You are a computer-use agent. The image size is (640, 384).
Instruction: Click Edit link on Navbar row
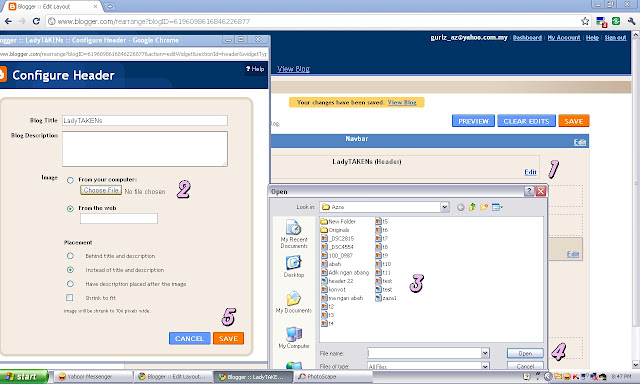pyautogui.click(x=580, y=142)
